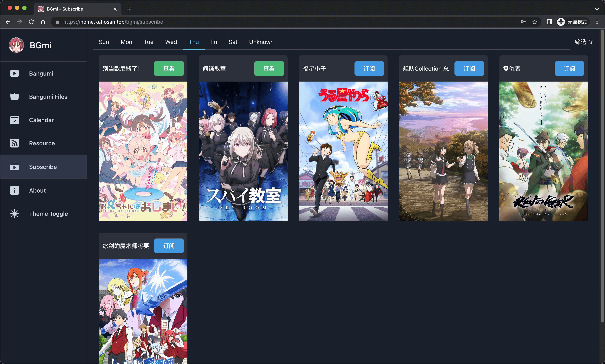Click 订阅 button for 复仇者
Screen dimensions: 605x364
point(569,68)
